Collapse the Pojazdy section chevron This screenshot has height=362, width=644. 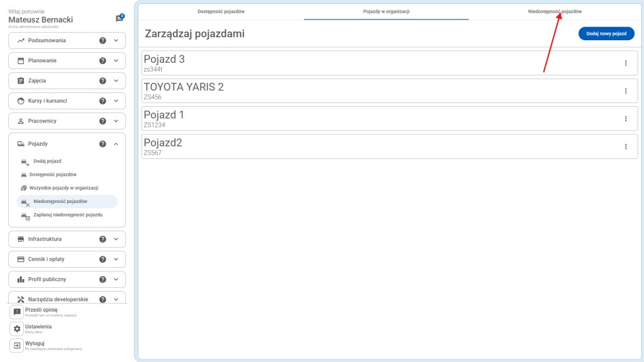click(x=116, y=144)
